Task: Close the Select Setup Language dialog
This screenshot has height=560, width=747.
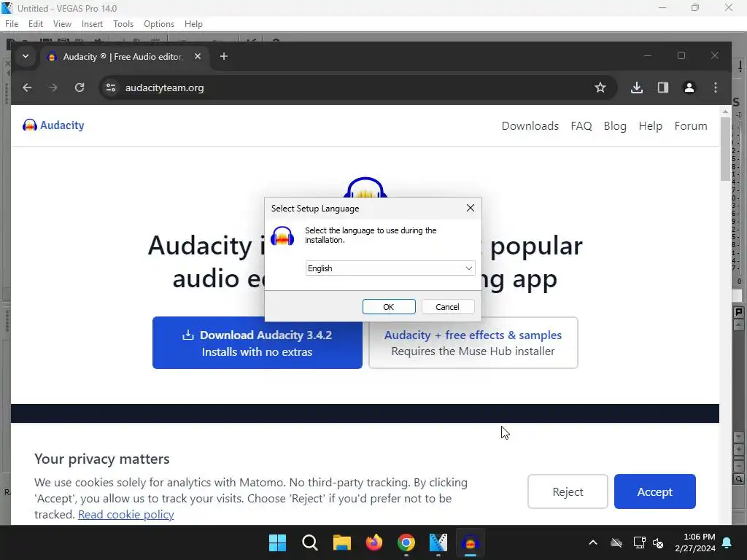Action: 471,208
